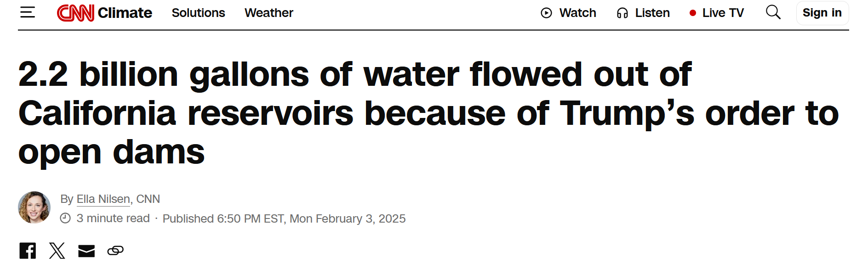Share the article via email icon
This screenshot has width=868, height=263.
(86, 251)
